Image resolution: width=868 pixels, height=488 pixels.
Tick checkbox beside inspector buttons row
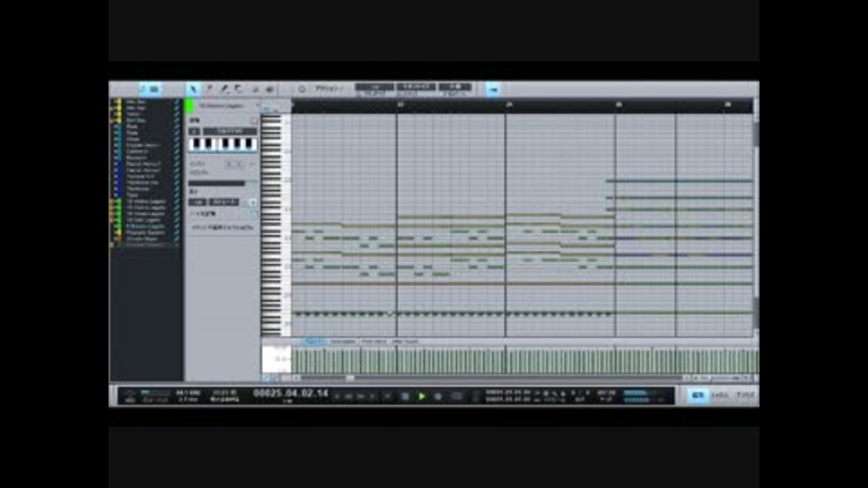click(x=252, y=202)
